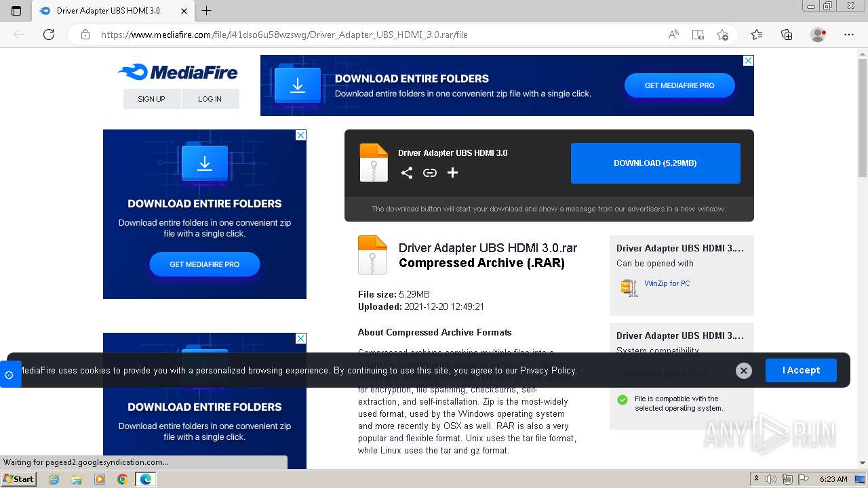Open media player from taskbar
868x488 pixels.
(100, 479)
